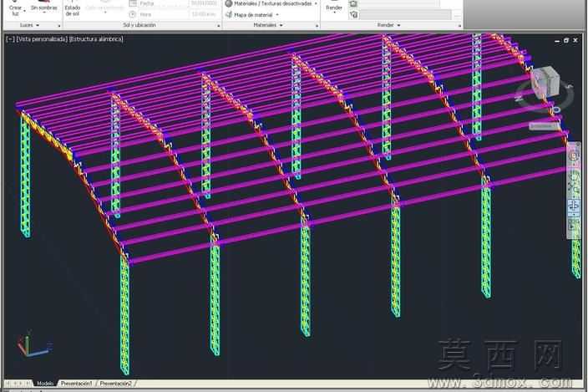Click the Fecha date field

(x=202, y=3)
